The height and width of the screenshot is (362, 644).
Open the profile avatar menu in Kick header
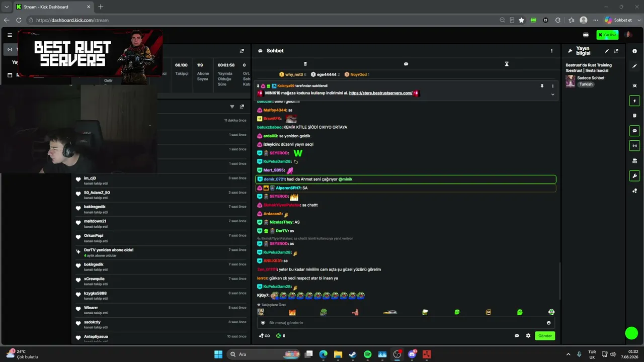pos(628,35)
